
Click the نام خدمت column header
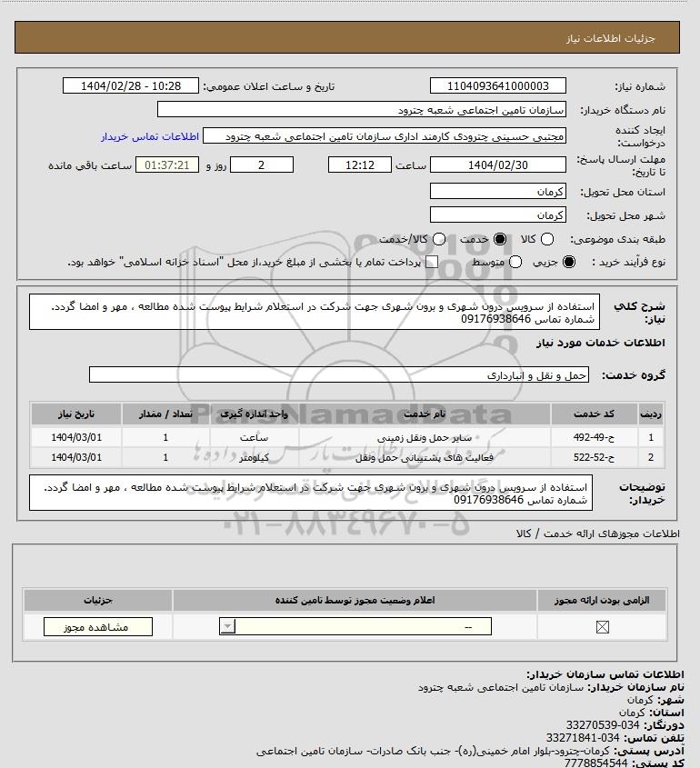tap(425, 414)
